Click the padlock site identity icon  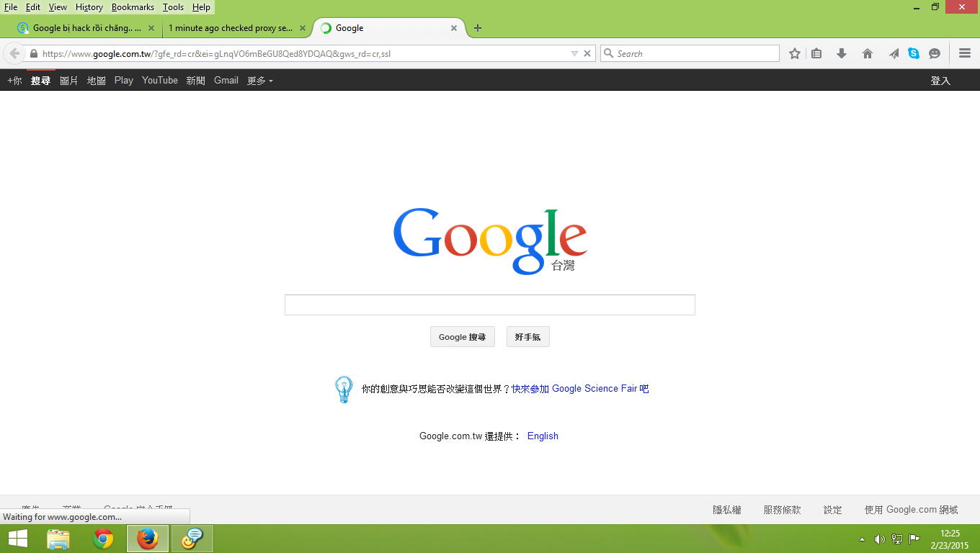coord(33,53)
